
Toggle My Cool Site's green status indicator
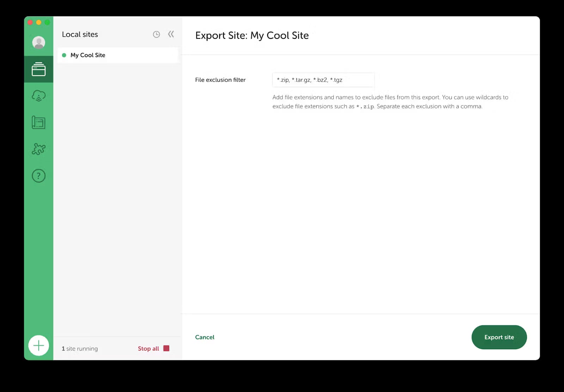tap(64, 55)
